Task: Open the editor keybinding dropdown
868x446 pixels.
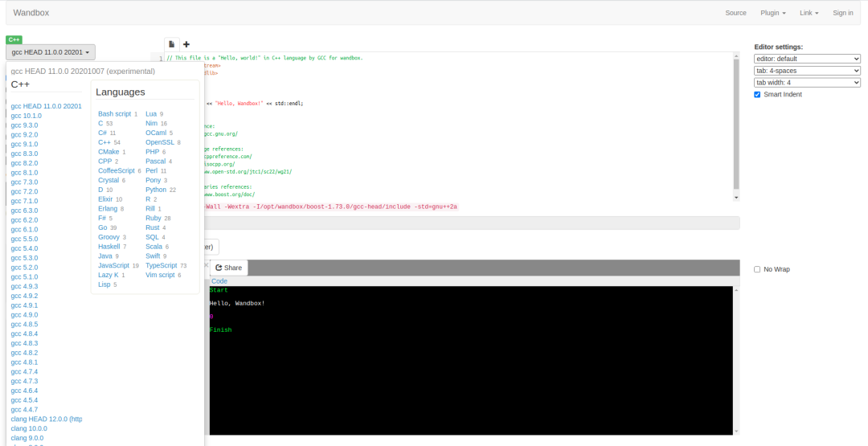Action: [807, 59]
